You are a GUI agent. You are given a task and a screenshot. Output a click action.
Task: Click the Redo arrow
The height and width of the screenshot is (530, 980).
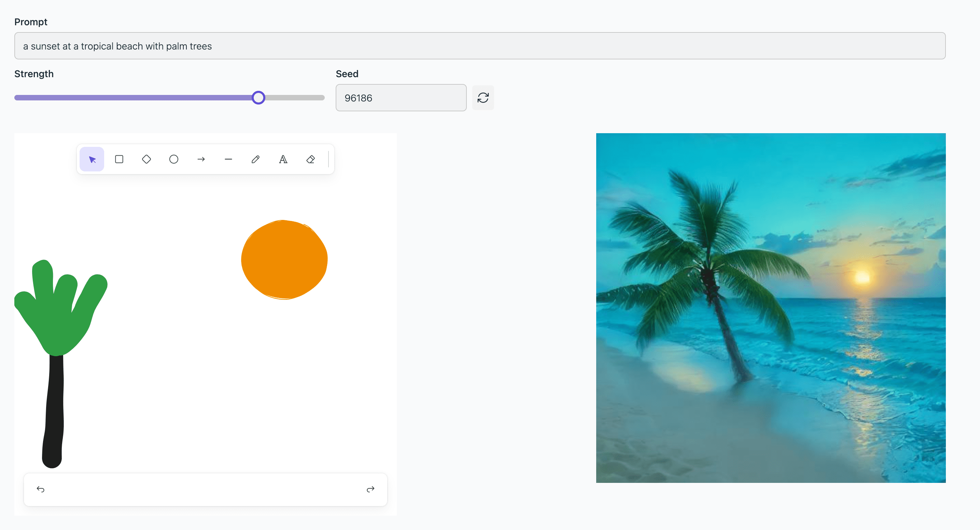click(370, 489)
